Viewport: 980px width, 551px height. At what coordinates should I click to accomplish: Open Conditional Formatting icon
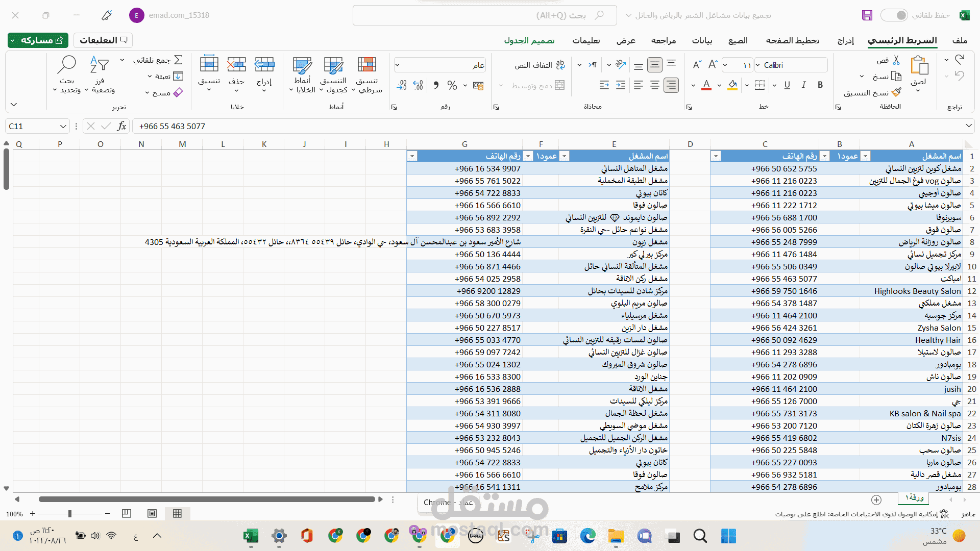coord(366,65)
